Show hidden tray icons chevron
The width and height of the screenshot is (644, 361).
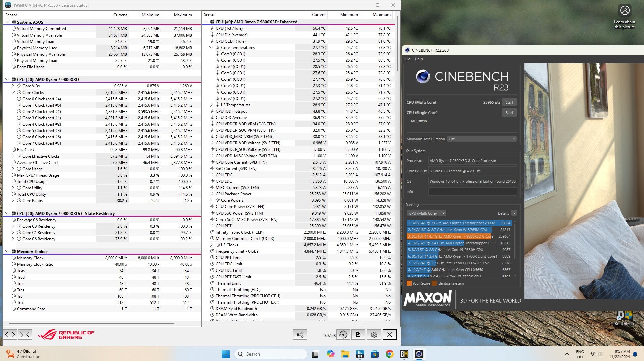567,354
